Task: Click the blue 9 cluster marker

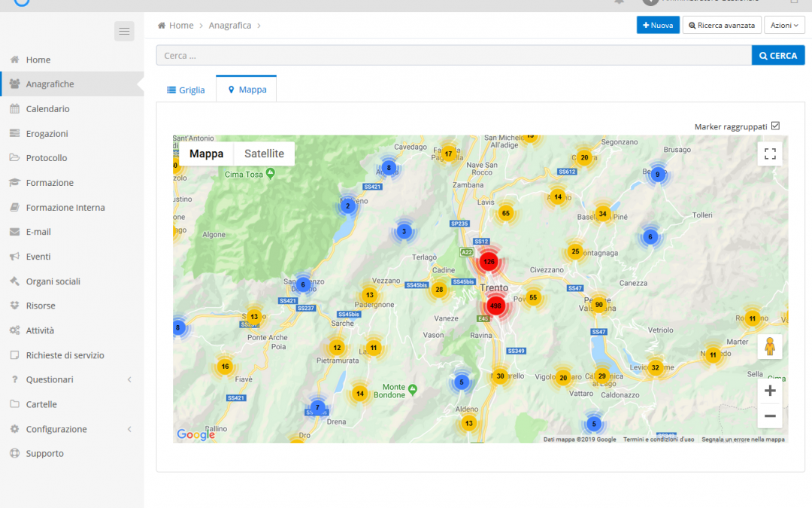Action: (658, 175)
